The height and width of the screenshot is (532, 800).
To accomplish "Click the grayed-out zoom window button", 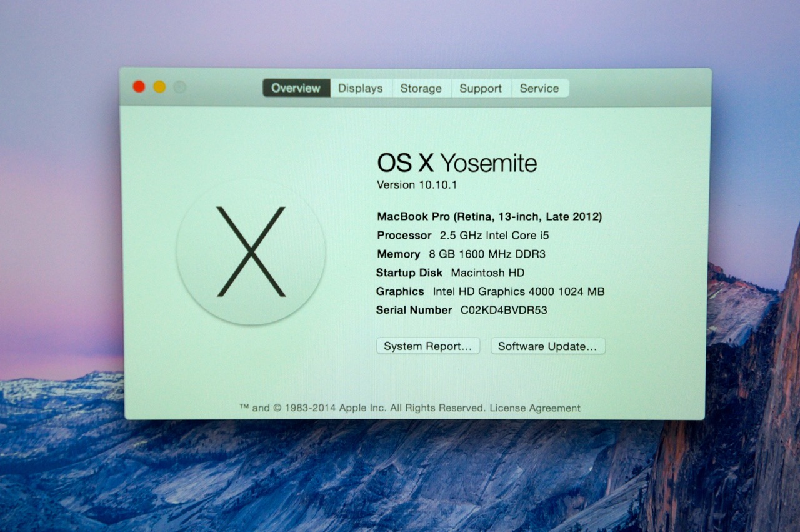I will click(180, 87).
